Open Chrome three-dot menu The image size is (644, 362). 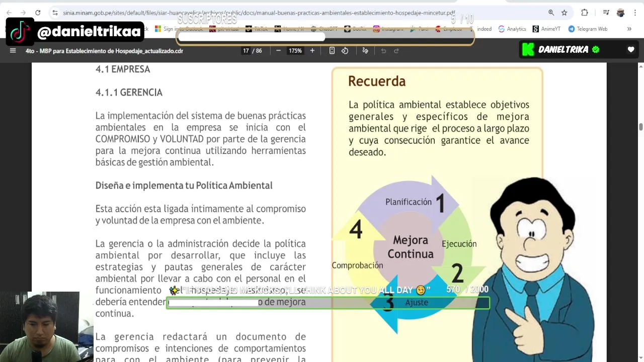click(x=635, y=13)
